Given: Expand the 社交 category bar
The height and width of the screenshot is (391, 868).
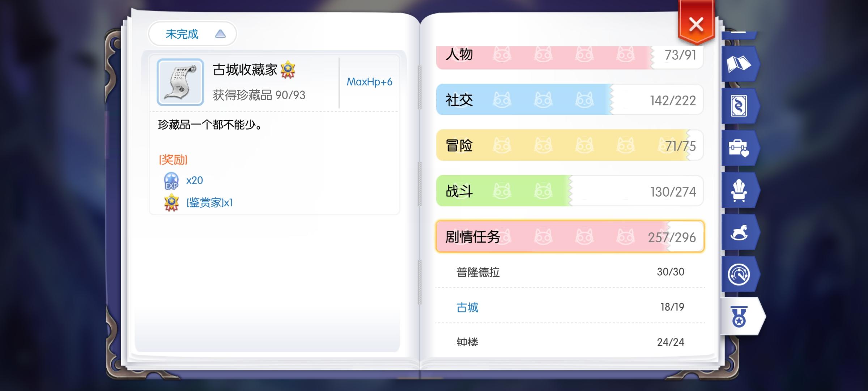Looking at the screenshot, I should click(570, 100).
